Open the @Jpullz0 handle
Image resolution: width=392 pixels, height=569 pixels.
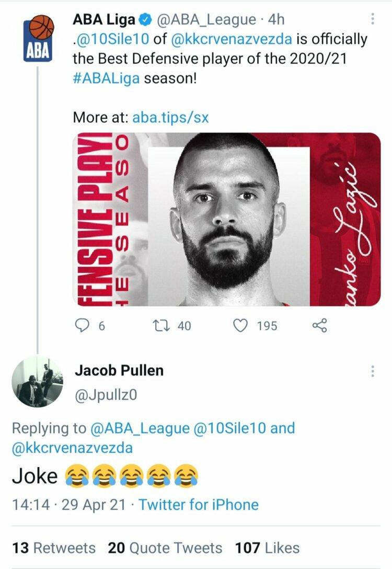click(x=106, y=396)
